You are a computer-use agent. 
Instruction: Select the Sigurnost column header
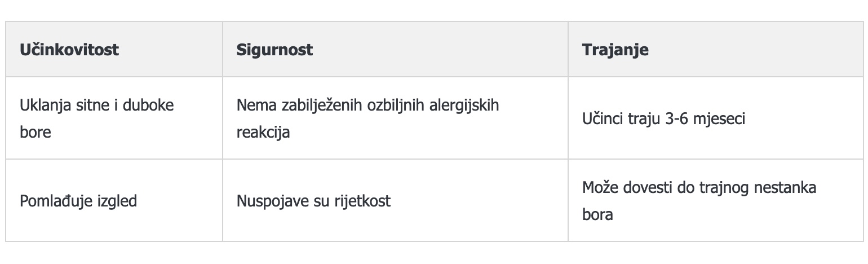(x=395, y=49)
